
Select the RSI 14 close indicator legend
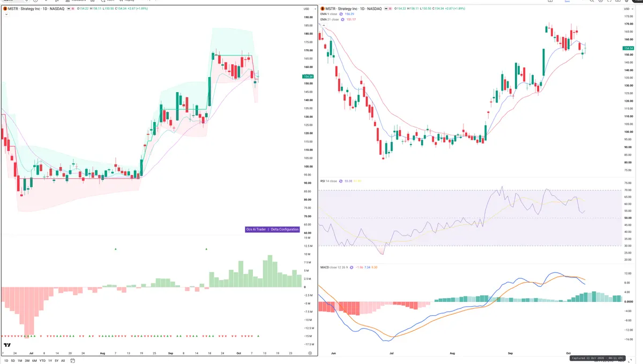[329, 181]
